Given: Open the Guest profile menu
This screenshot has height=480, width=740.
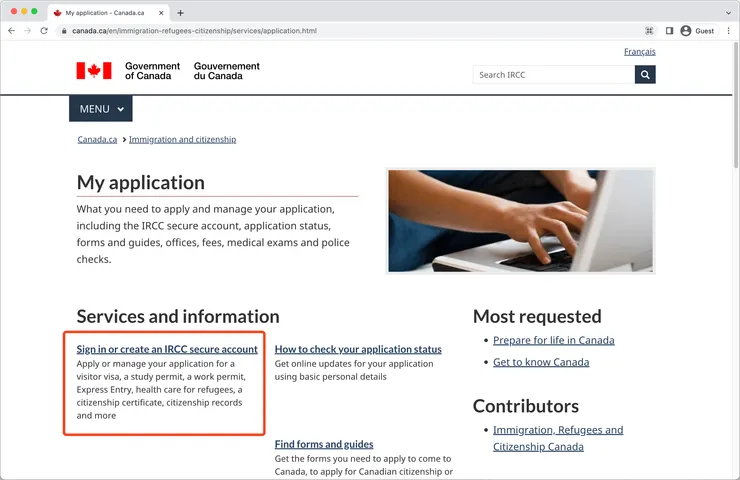Looking at the screenshot, I should click(x=697, y=31).
